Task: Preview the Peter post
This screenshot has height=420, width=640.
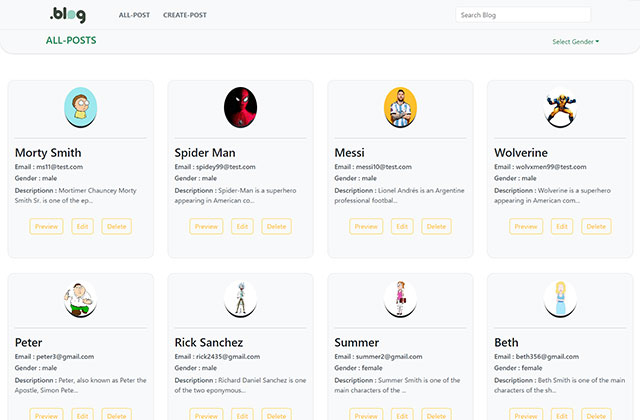Action: 47,414
